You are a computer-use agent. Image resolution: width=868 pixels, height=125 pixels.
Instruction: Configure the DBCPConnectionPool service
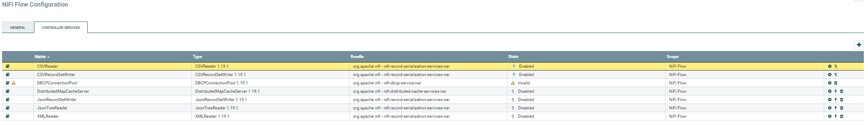coord(830,83)
